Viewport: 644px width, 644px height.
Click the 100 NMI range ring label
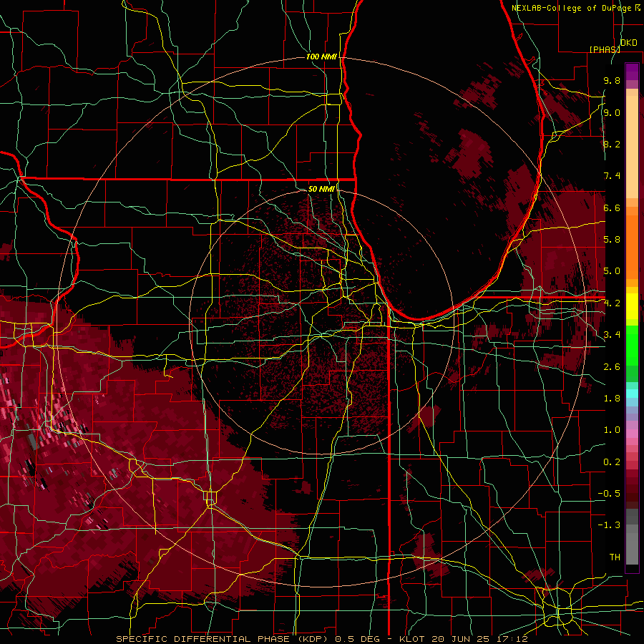click(321, 57)
